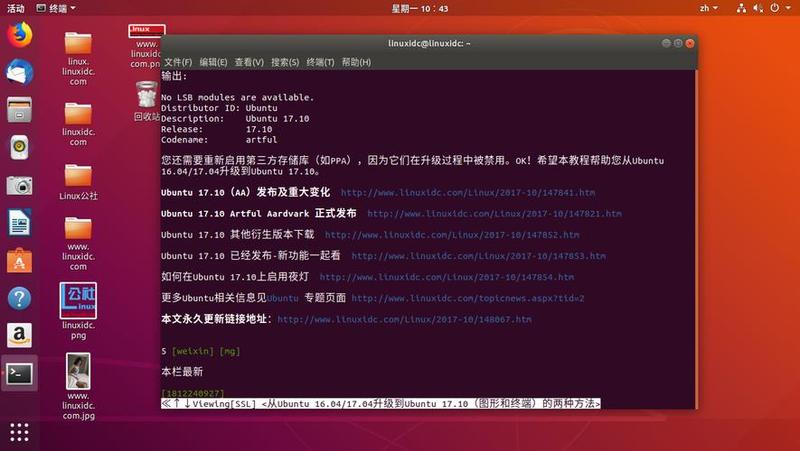
Task: Follow the topicnews.aspx?tid=2 link
Action: 468,298
